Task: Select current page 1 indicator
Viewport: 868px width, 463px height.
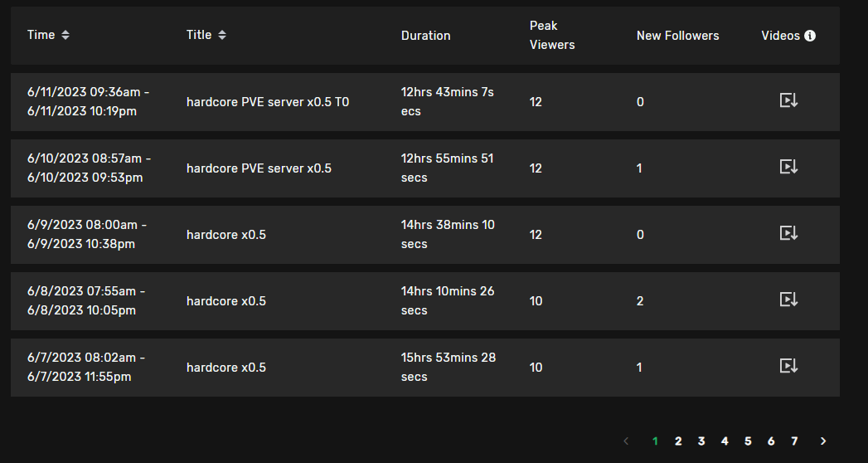Action: (655, 441)
